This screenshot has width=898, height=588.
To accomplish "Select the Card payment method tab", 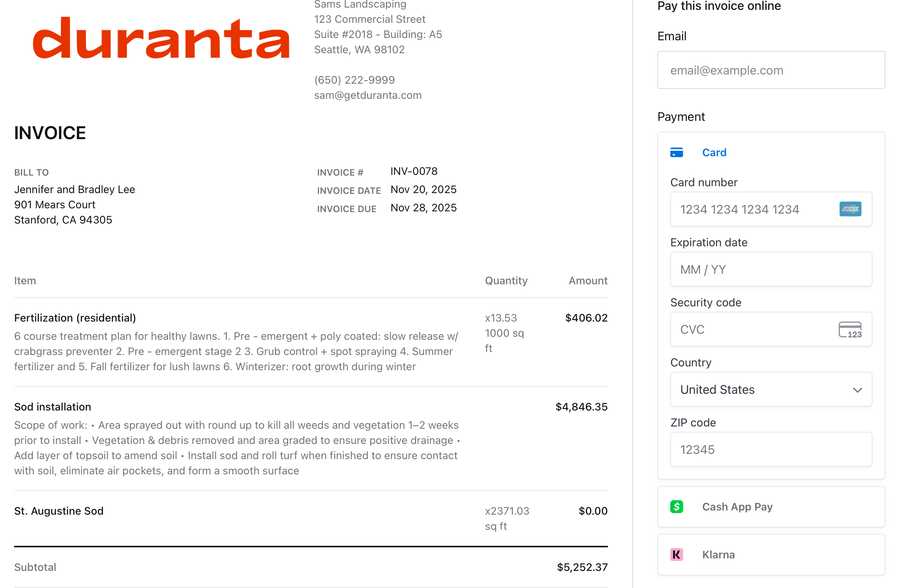I will (x=714, y=152).
